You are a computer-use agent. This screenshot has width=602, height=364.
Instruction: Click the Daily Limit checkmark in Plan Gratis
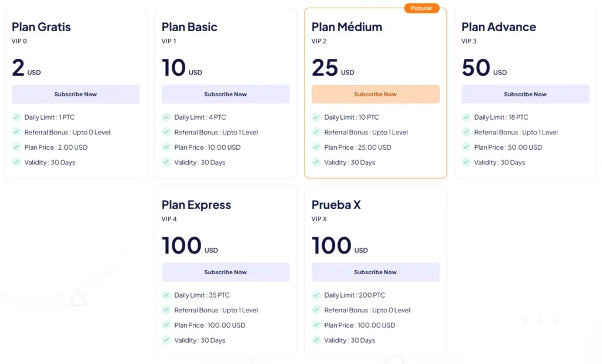16,117
